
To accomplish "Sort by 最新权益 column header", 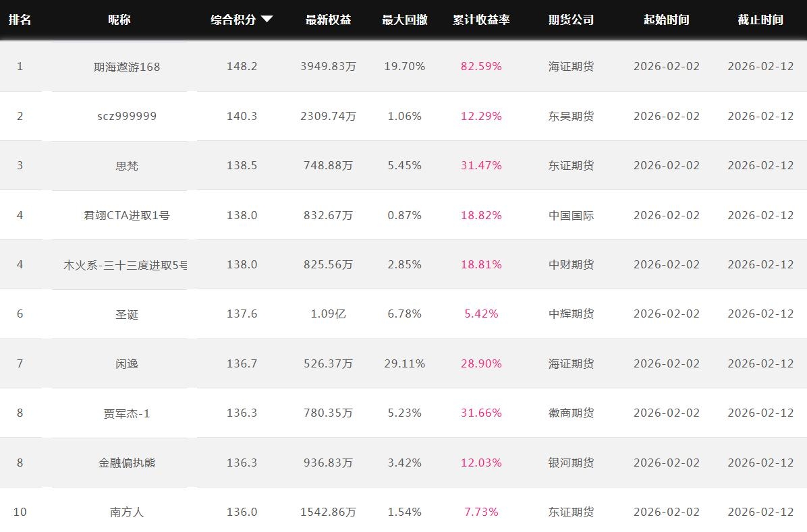I will tap(328, 20).
